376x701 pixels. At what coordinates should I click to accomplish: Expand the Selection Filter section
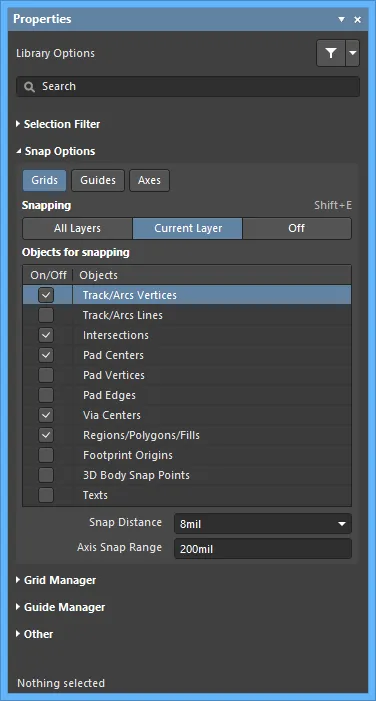(x=58, y=124)
